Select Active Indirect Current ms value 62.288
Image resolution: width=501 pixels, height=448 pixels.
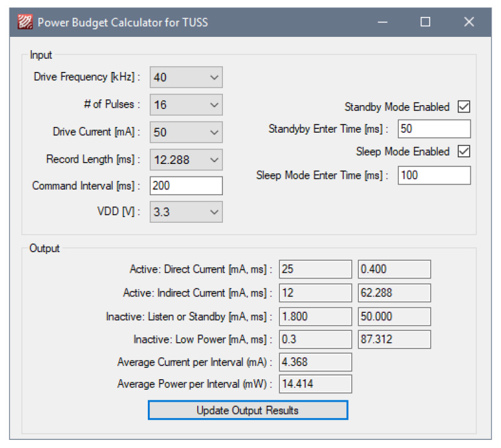tap(394, 293)
